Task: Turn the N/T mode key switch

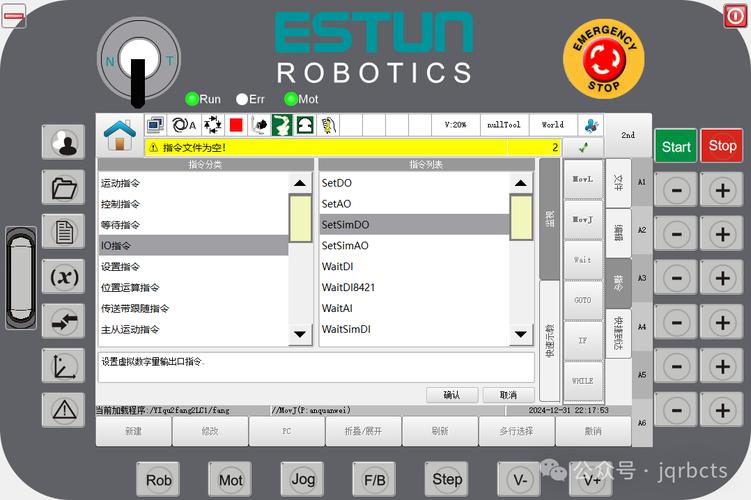Action: coord(138,61)
